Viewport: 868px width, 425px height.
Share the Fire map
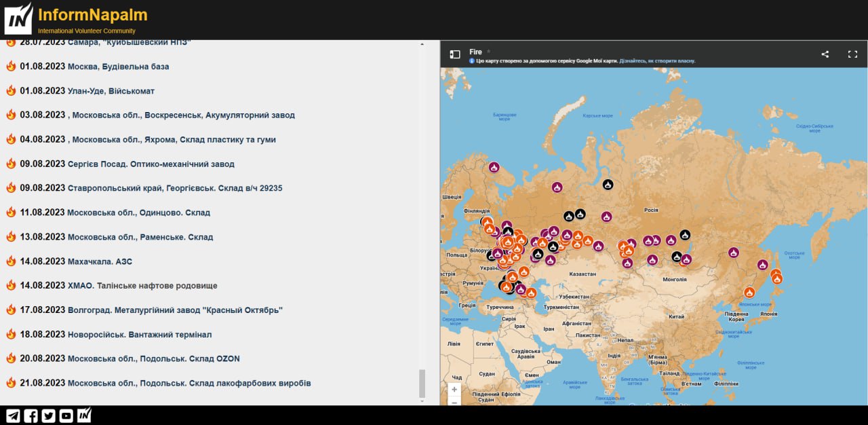pos(825,54)
